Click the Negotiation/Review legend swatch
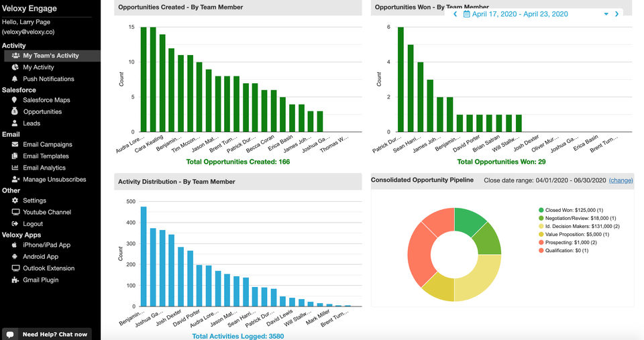 (541, 218)
